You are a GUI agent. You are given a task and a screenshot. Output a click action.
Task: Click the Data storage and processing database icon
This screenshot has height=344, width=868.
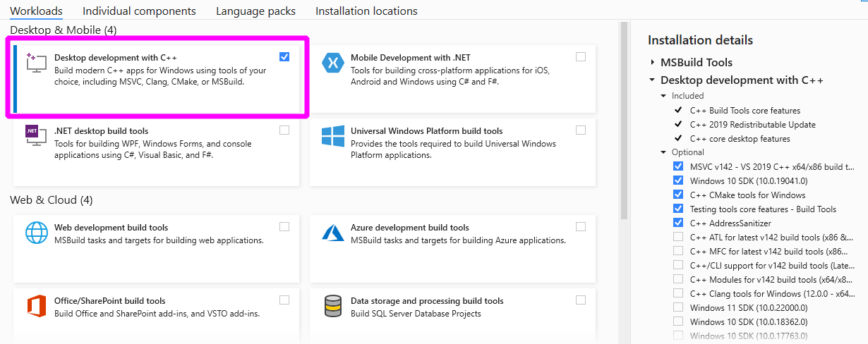coord(332,306)
